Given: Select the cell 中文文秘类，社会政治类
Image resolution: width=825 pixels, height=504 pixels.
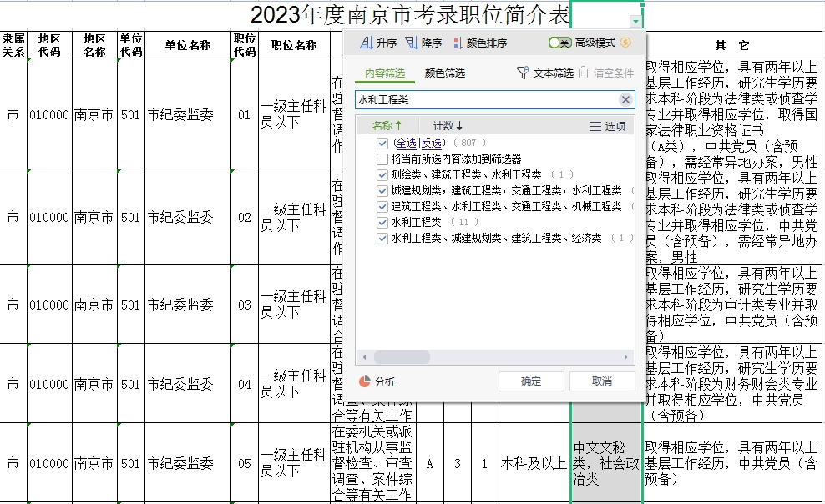Looking at the screenshot, I should click(607, 463).
